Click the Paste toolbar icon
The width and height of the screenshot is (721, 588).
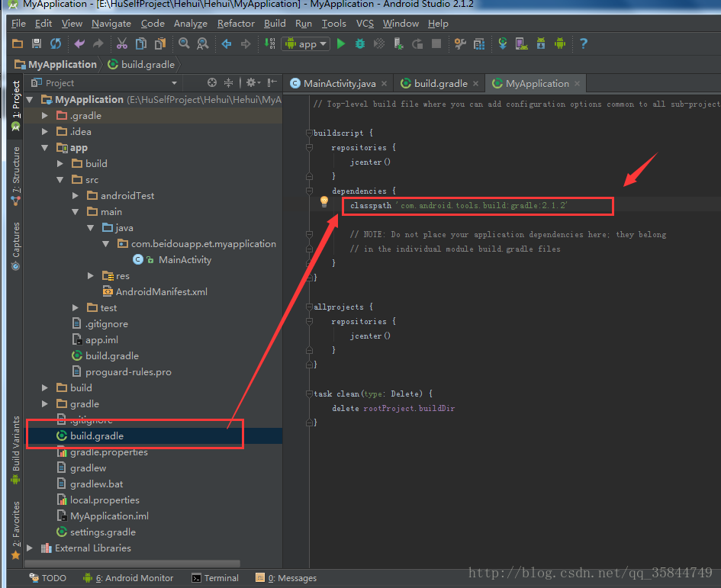(160, 43)
